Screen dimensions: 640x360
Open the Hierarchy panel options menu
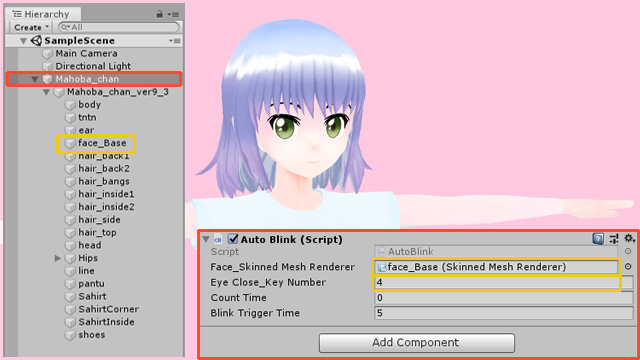pyautogui.click(x=174, y=14)
